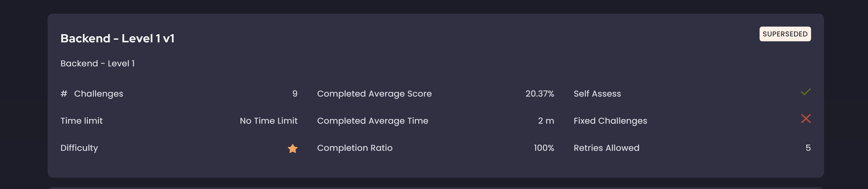The image size is (868, 189).
Task: Select the Backend - Level 1 subtitle text
Action: pos(97,64)
